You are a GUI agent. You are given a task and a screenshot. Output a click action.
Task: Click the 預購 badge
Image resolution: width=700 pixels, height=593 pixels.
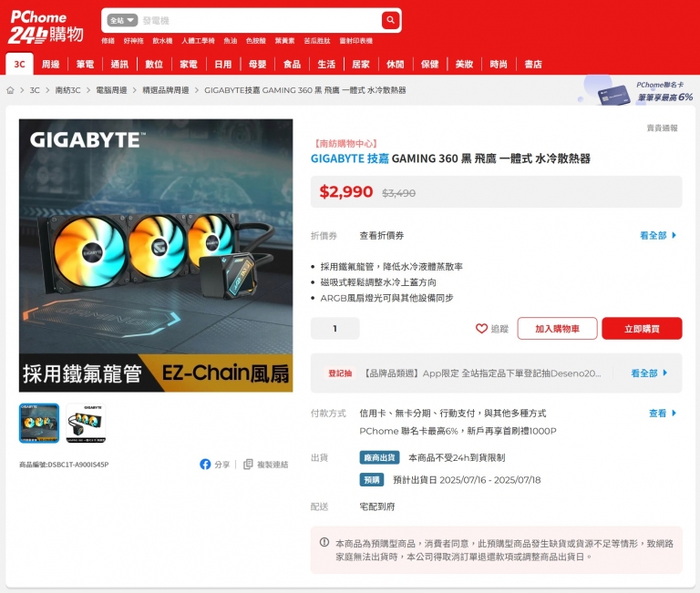(372, 480)
